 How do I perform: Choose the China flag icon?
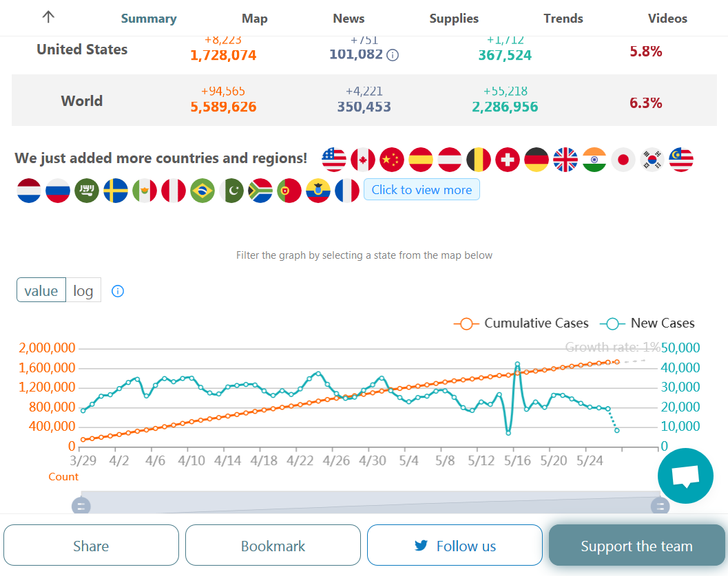click(392, 160)
